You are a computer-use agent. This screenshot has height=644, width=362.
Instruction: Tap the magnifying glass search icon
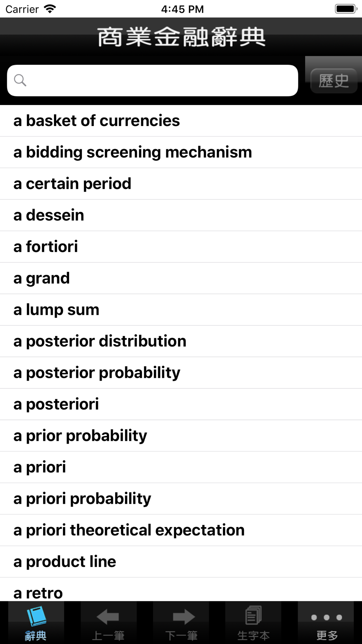(20, 80)
